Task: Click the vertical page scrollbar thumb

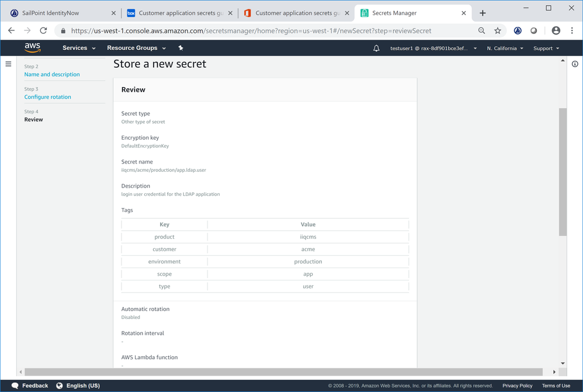Action: tap(563, 171)
